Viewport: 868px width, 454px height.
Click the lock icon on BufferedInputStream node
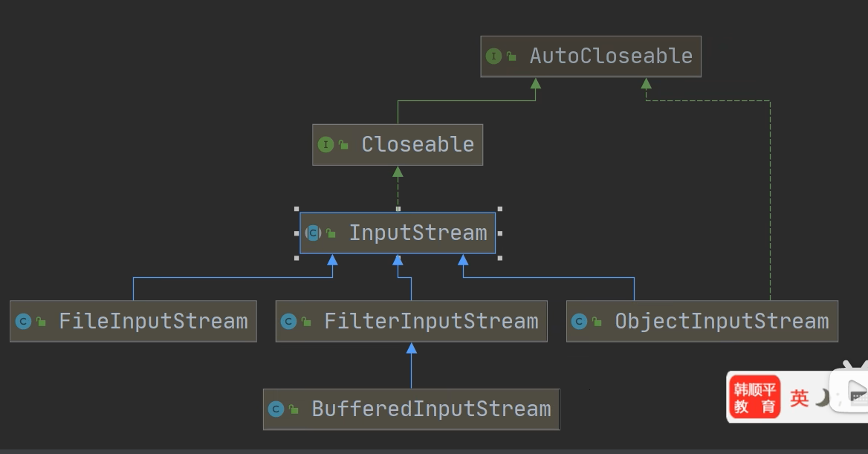(x=294, y=410)
